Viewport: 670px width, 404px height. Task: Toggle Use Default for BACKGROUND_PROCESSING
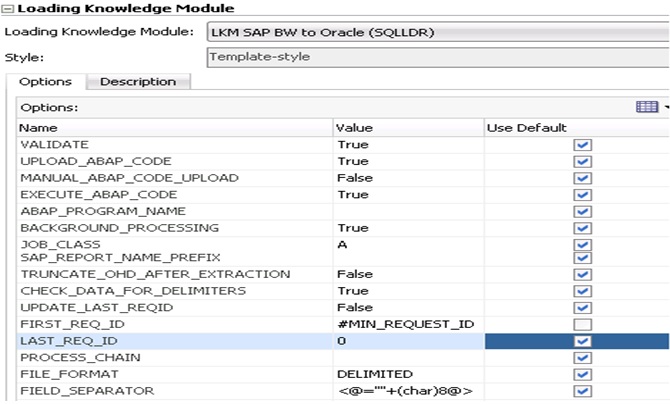(x=582, y=228)
